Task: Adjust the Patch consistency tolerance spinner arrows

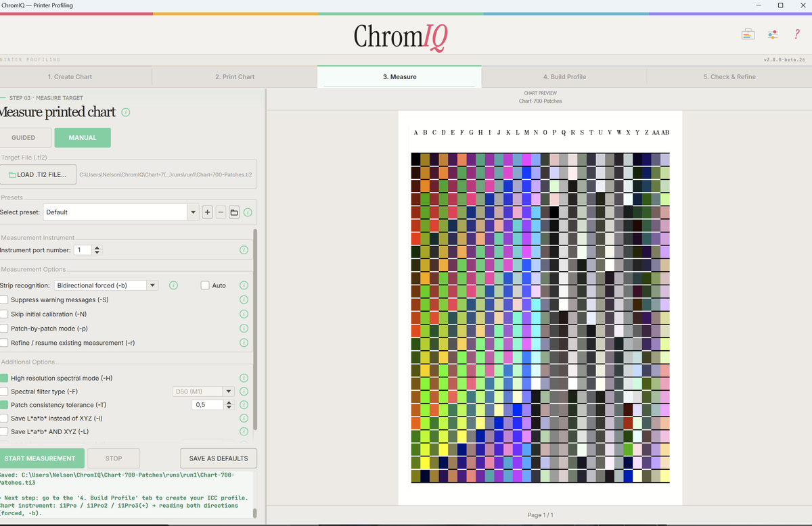Action: click(x=229, y=405)
